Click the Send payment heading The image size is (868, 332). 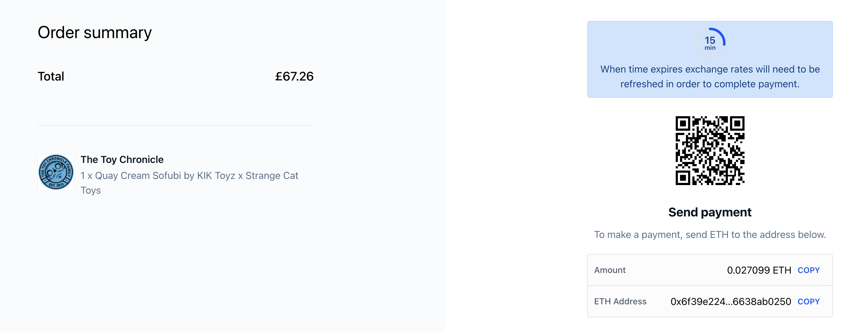click(710, 212)
